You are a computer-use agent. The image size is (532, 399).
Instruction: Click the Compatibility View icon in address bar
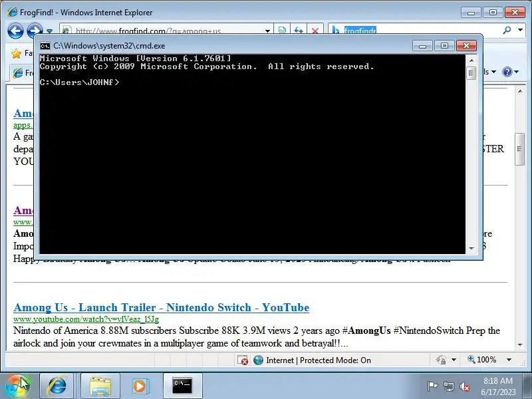(x=282, y=30)
